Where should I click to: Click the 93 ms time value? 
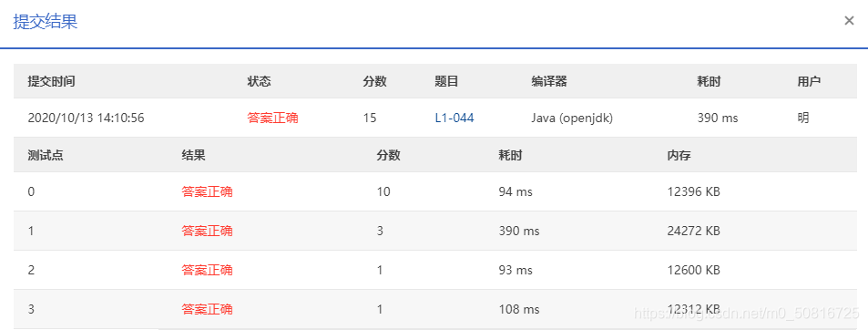(x=516, y=270)
